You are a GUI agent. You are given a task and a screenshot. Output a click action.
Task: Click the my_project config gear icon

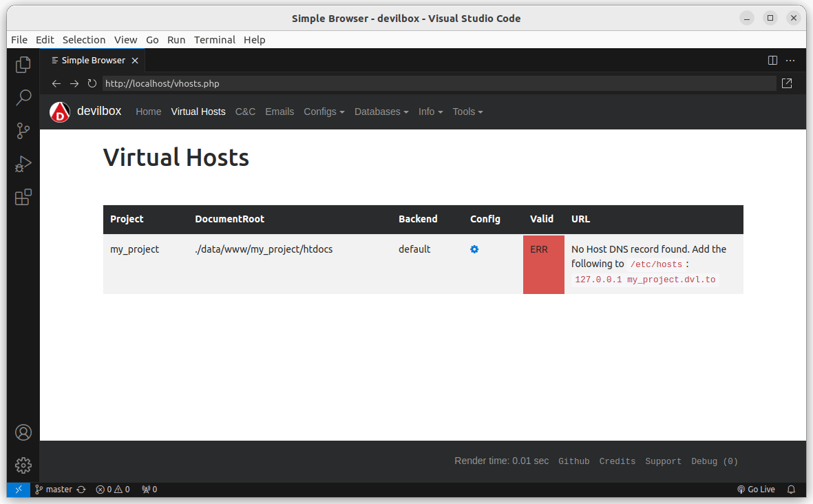pyautogui.click(x=474, y=249)
